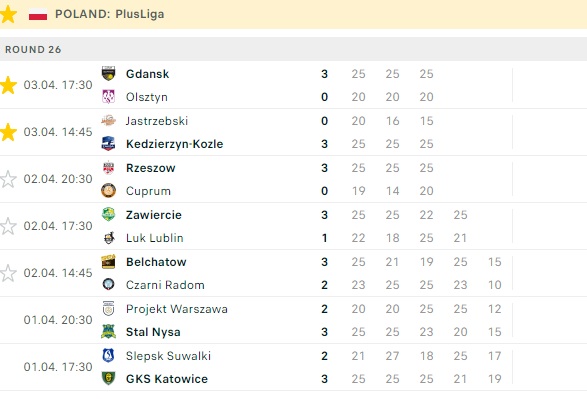Screen dimensions: 587x399
Task: Remove Gdansk vs Olsztyn from favorites
Action: click(8, 85)
